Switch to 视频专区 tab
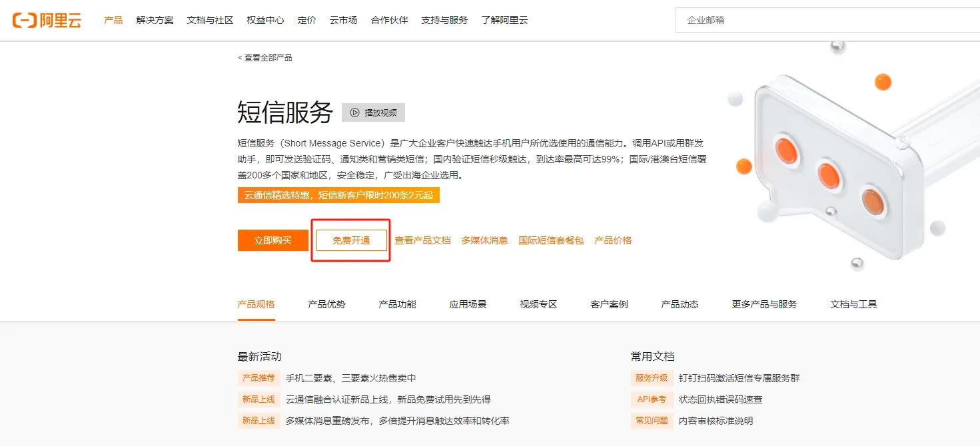The image size is (980, 446). pyautogui.click(x=538, y=304)
